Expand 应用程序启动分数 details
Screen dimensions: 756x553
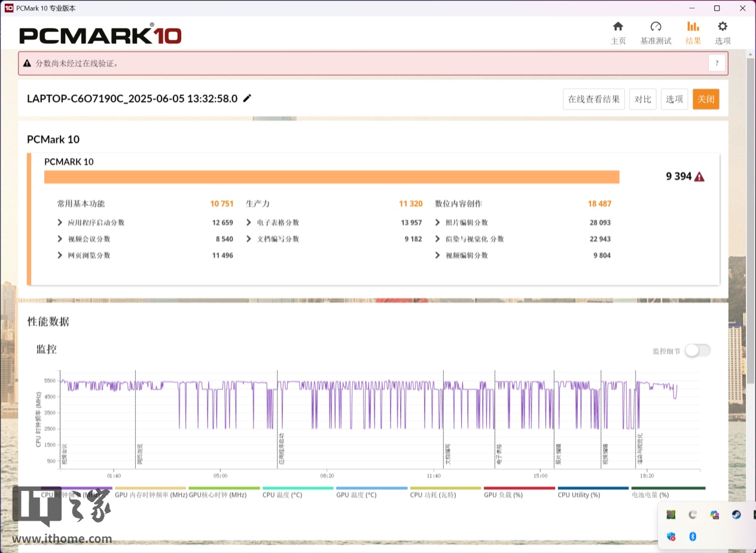coord(60,223)
